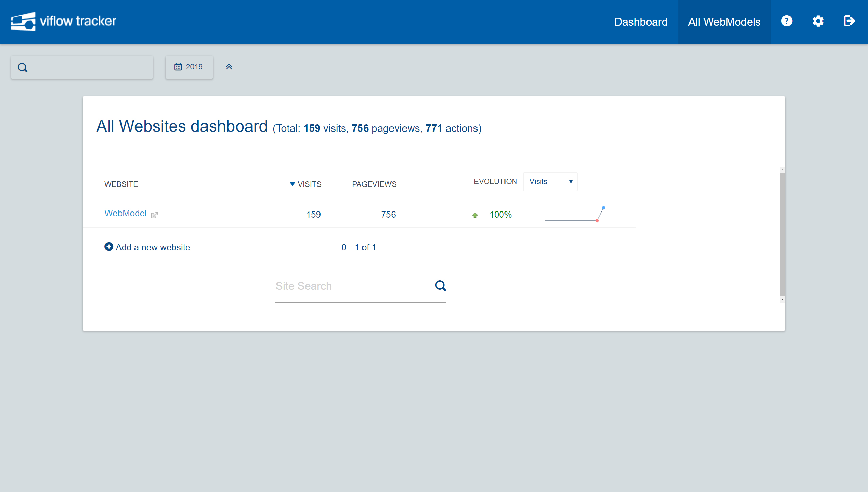Screen dimensions: 868x492
Task: Focus the top quick search field
Action: point(82,67)
